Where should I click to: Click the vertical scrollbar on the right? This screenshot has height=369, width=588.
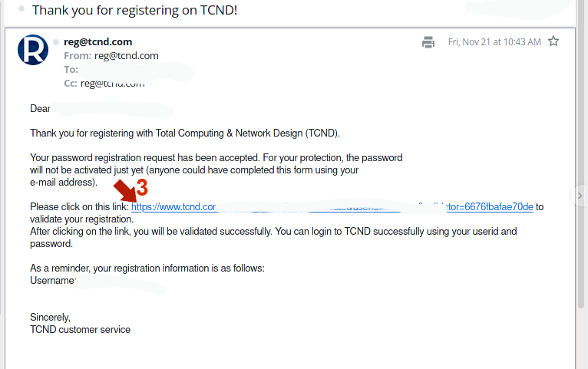click(582, 153)
